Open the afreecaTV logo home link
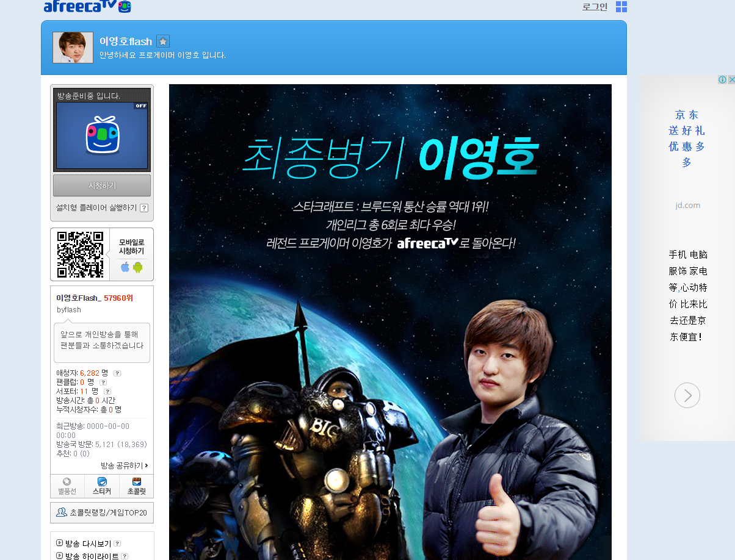Screen dimensions: 735x560 coord(87,6)
